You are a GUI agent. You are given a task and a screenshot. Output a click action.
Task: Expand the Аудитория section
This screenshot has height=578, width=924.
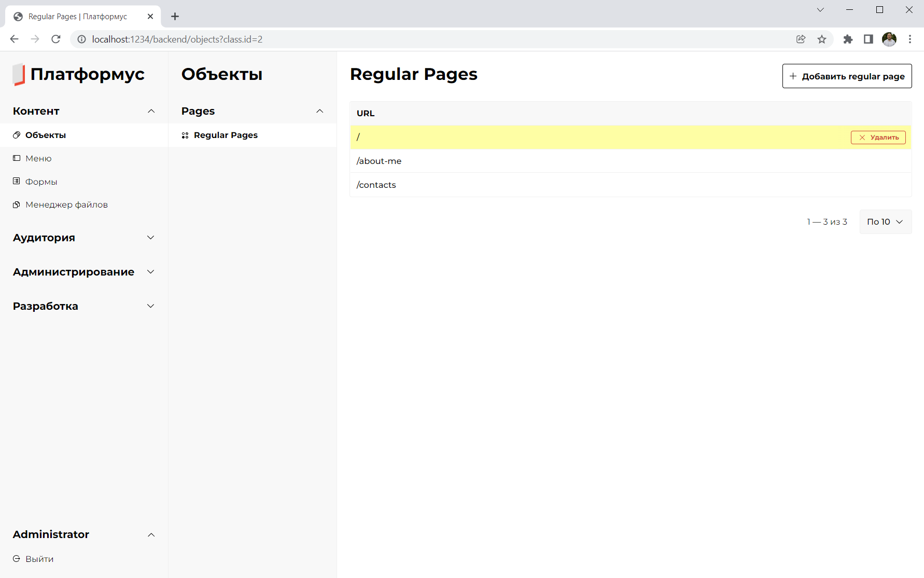pyautogui.click(x=151, y=238)
